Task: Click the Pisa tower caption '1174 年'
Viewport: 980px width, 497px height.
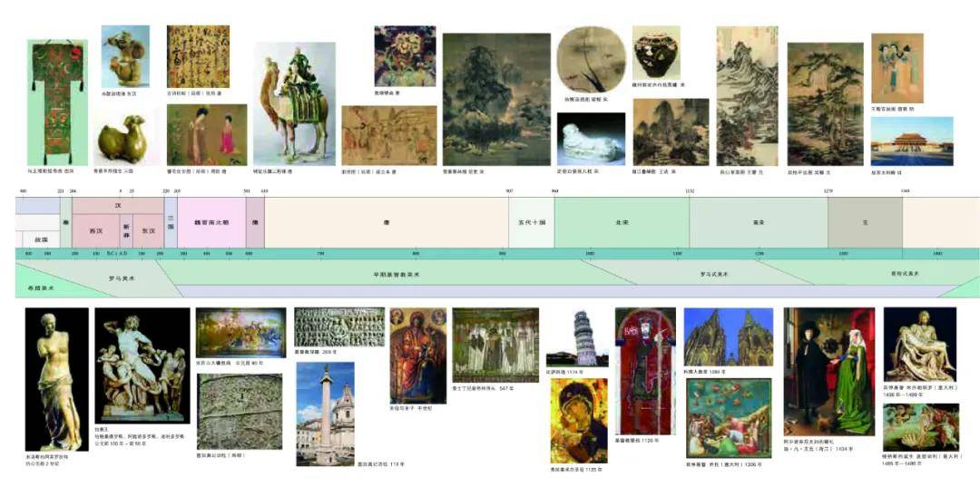Action: click(575, 372)
